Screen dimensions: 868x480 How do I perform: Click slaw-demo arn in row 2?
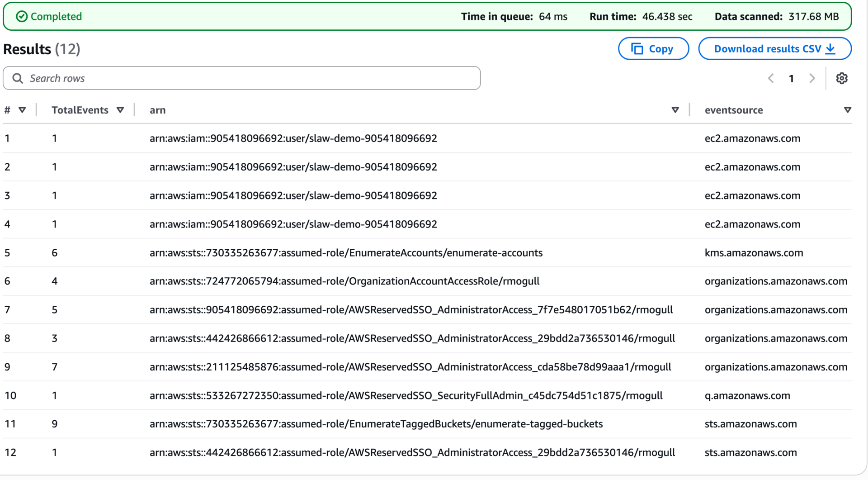(x=293, y=167)
